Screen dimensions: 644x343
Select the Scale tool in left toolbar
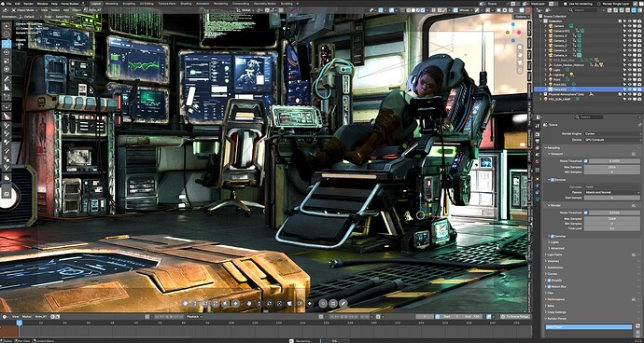click(7, 62)
